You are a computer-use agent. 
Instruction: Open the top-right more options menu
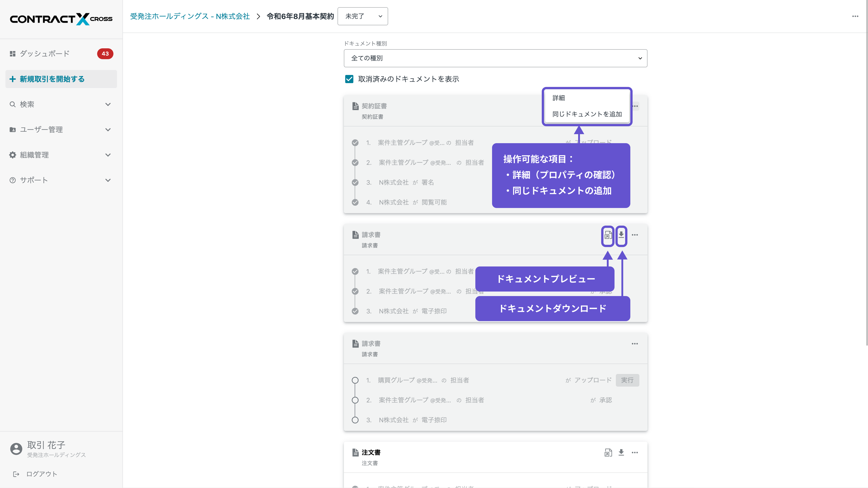click(855, 16)
